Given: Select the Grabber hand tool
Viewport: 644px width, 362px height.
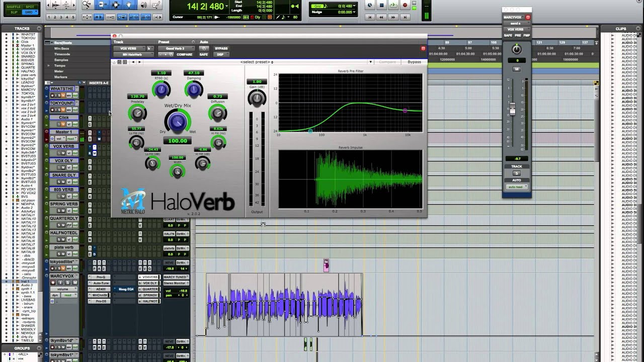Looking at the screenshot, I should click(x=129, y=5).
